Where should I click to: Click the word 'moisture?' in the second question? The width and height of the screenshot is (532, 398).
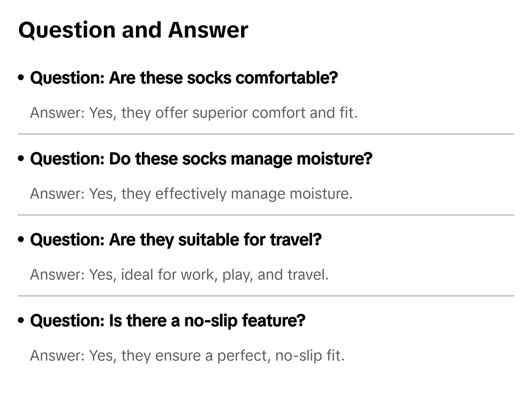coord(334,159)
